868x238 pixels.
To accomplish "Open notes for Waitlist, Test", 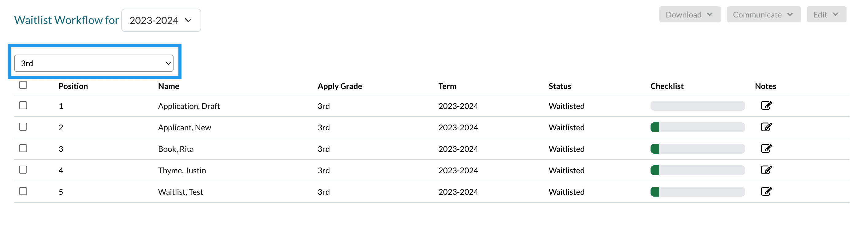I will tap(766, 192).
